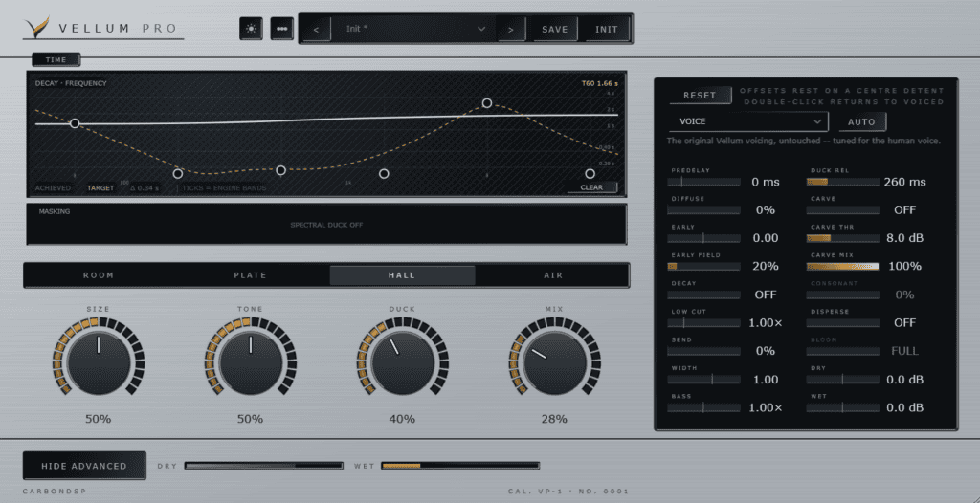Click the TONE knob
Screen dimensions: 980x503
pos(250,363)
